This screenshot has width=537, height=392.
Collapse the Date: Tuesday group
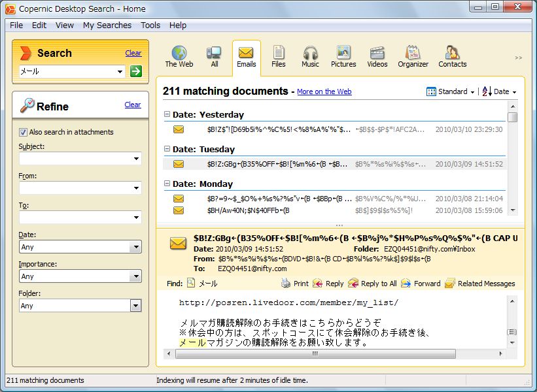click(x=167, y=148)
